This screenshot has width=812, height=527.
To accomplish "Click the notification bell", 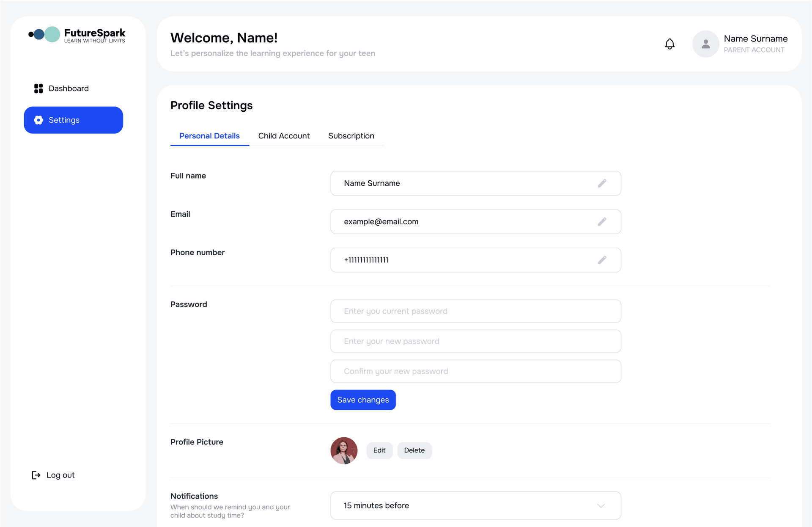I will point(669,44).
